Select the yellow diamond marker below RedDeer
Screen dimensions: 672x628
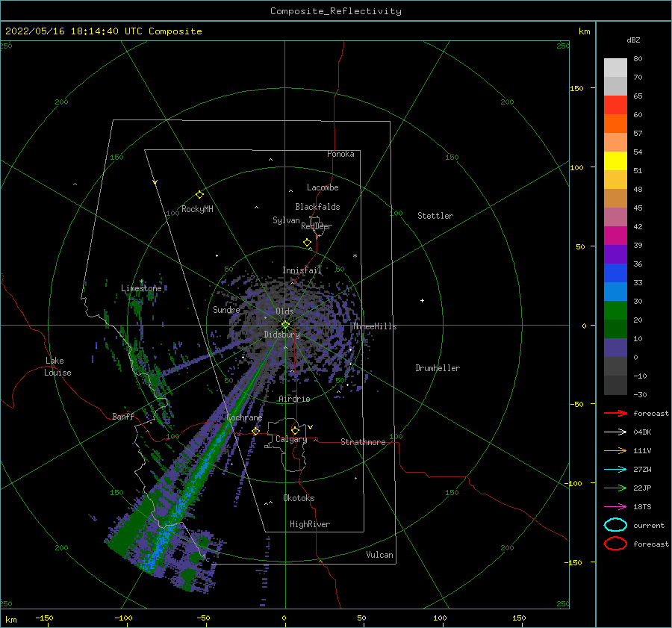307,243
